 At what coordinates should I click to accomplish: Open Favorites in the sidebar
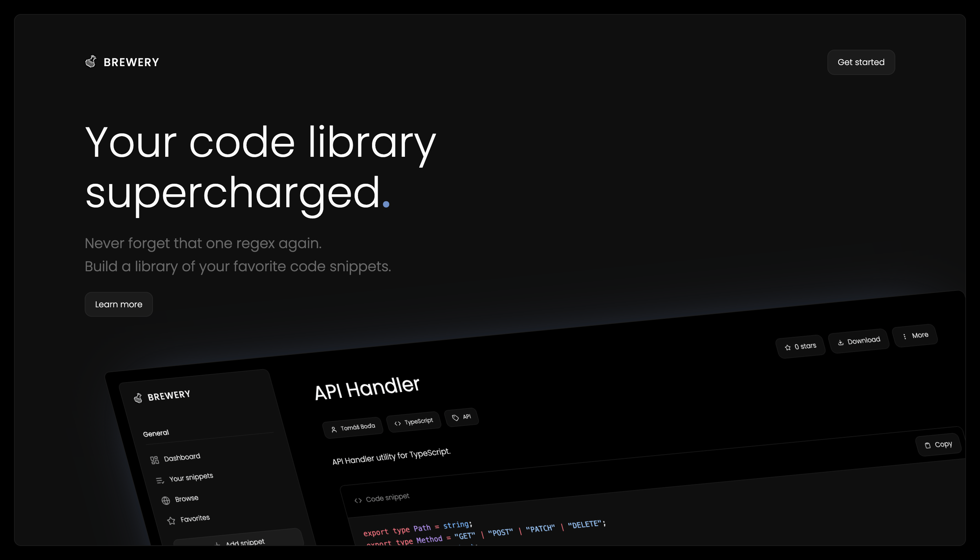195,518
